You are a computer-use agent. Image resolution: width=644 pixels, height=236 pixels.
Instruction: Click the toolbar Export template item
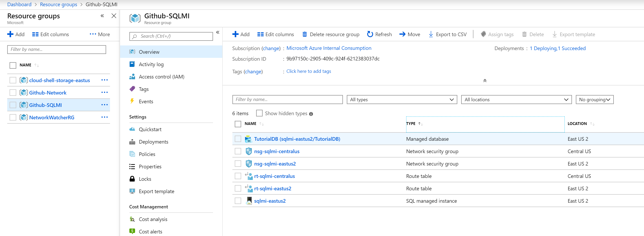click(574, 34)
